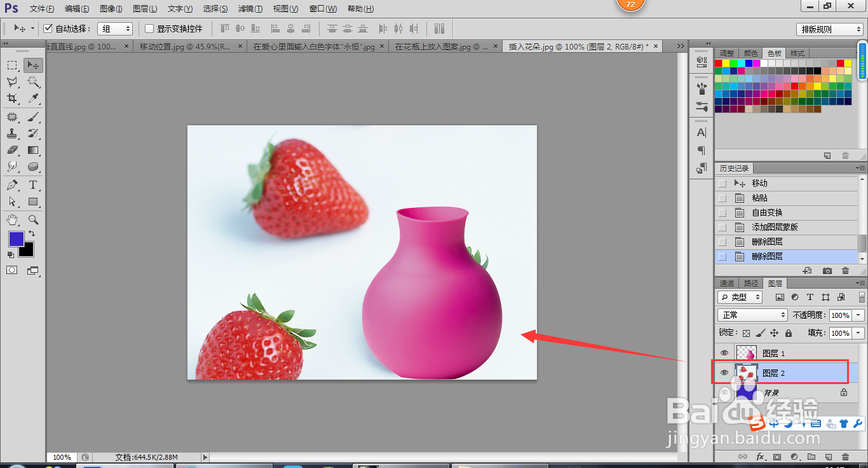Add a layer mask button
Viewport: 868px width, 468px height.
pyautogui.click(x=776, y=457)
